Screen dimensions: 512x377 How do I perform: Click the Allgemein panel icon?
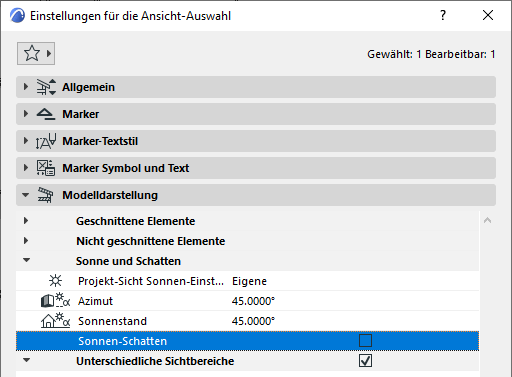(x=46, y=87)
